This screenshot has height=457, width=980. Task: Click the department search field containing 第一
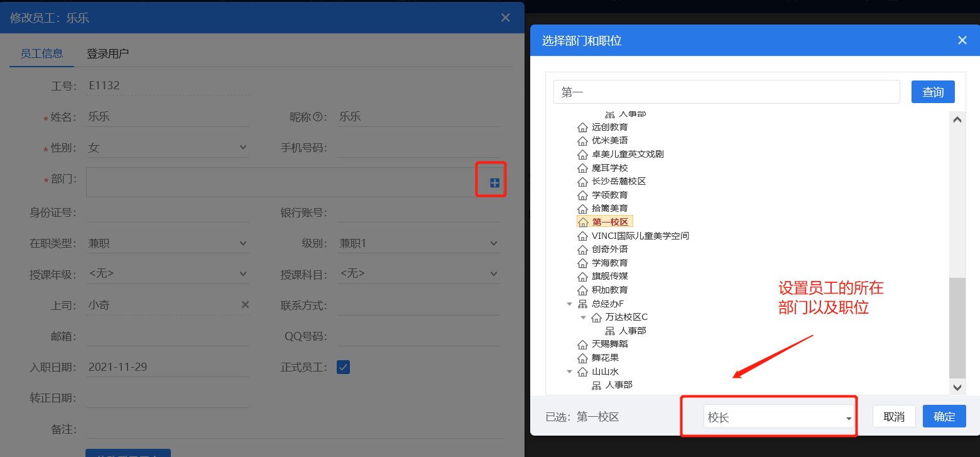[x=727, y=92]
